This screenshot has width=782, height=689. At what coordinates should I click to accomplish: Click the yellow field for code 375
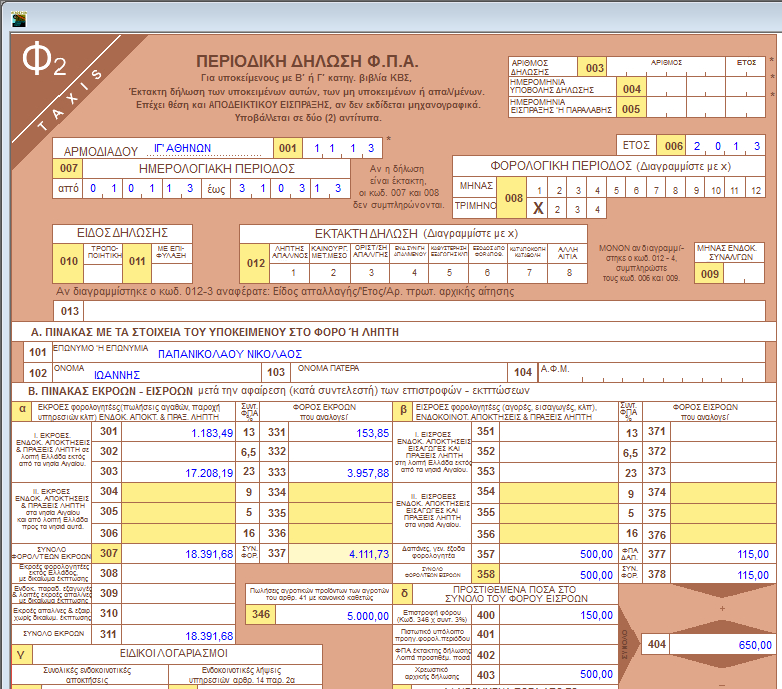click(x=723, y=513)
